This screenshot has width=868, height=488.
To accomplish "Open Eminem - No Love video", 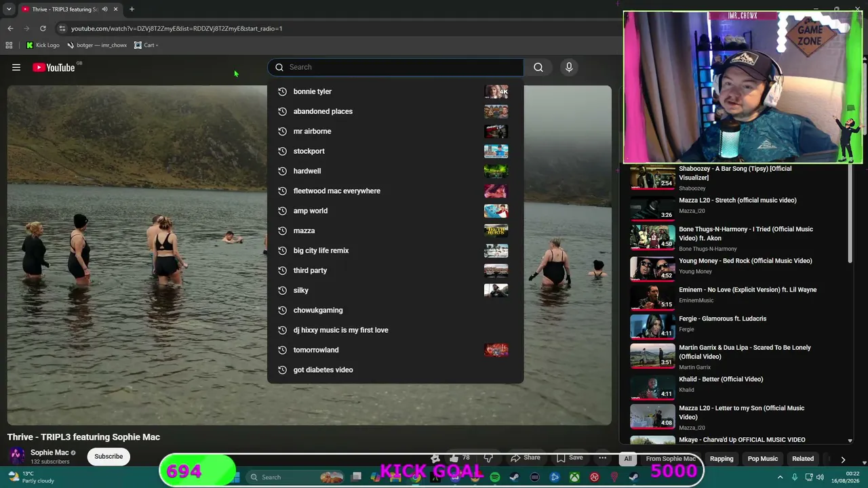I will click(747, 289).
